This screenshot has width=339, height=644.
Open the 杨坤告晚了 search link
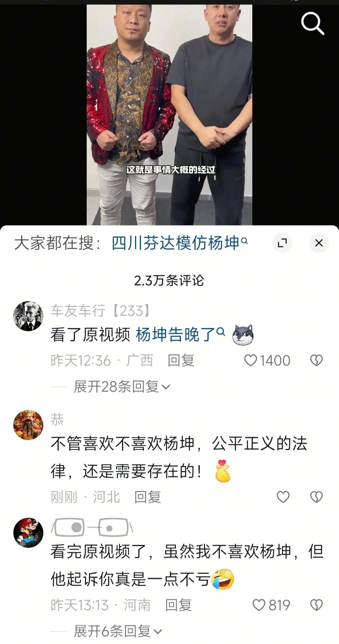(x=180, y=334)
